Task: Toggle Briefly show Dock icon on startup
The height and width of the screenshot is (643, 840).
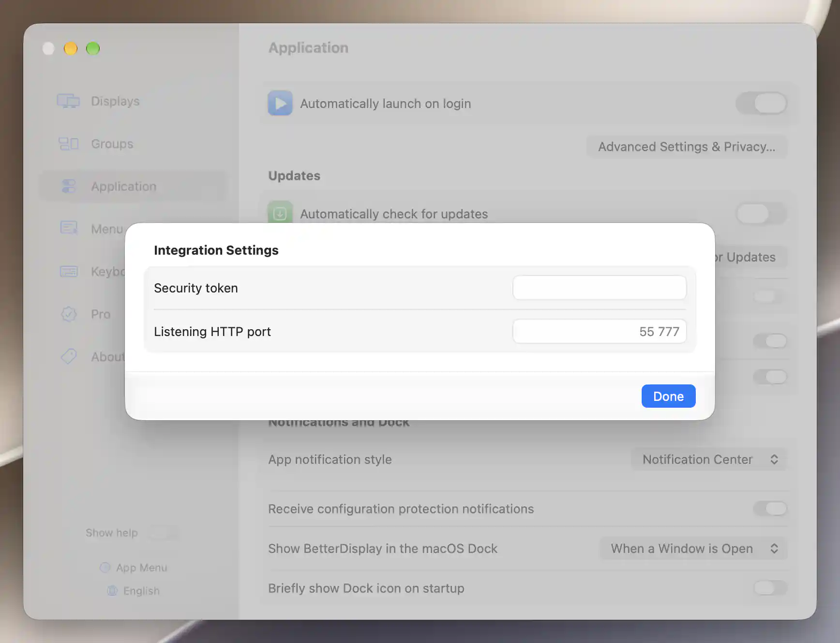Action: tap(770, 588)
